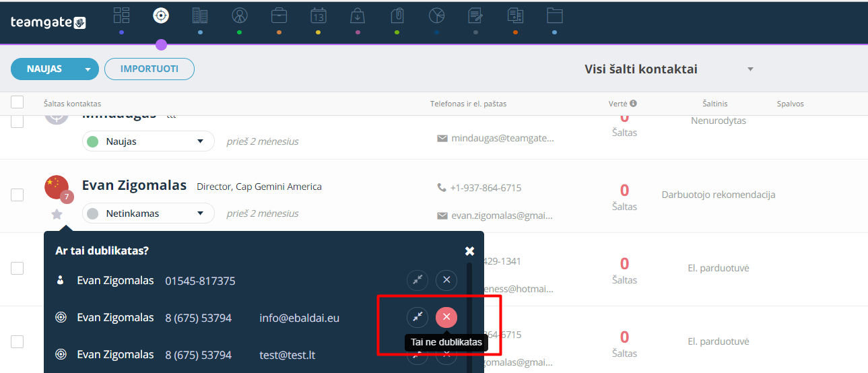
Task: Close the Ar tai dublikatas popup
Action: (x=469, y=250)
